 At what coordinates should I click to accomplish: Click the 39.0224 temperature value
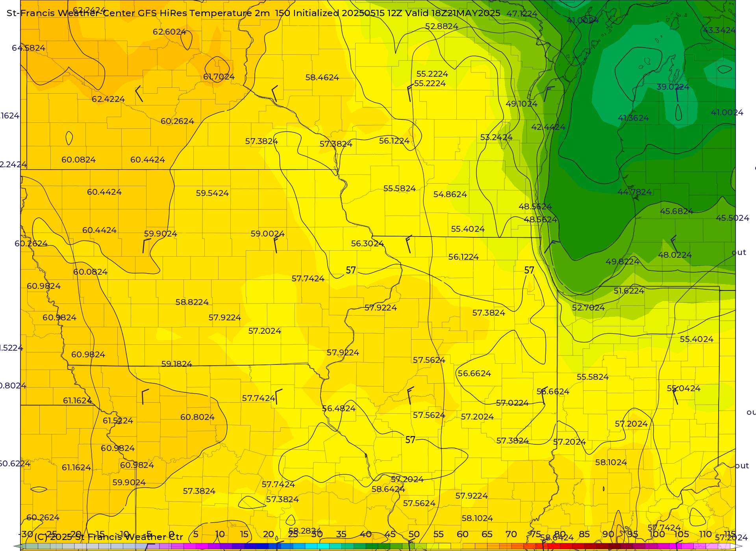(x=673, y=87)
